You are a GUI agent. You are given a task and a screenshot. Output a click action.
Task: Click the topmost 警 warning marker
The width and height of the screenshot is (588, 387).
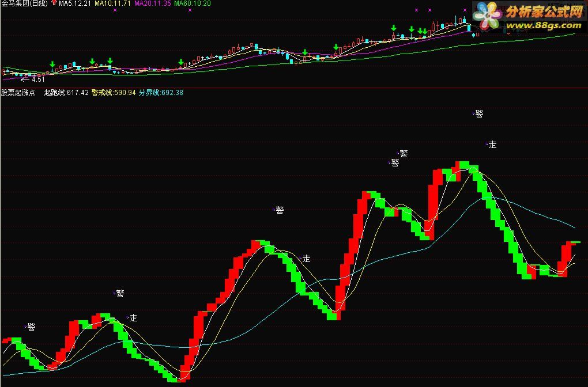point(479,114)
